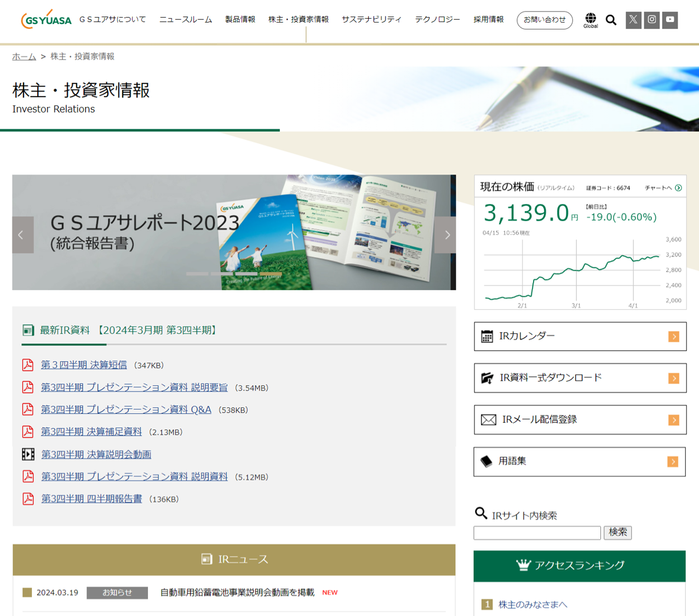Image resolution: width=699 pixels, height=616 pixels.
Task: Open 株主・投資家情報 menu
Action: (x=299, y=19)
